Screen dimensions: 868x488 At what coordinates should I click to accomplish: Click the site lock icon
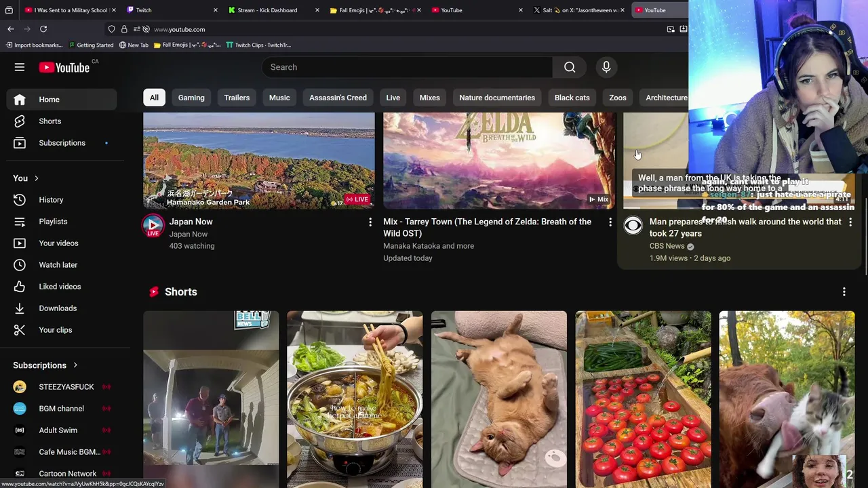point(124,29)
